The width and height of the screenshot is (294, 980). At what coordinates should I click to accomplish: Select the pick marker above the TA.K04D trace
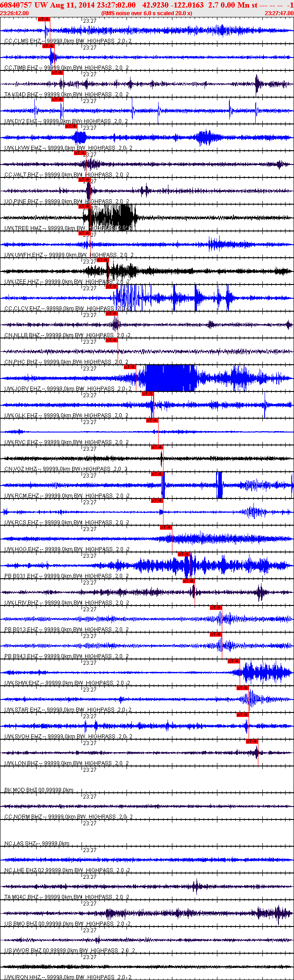[57, 73]
